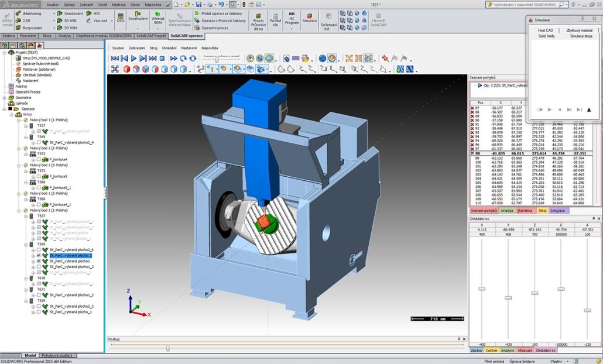Collapse the T678 tool node
The width and height of the screenshot is (603, 364).
(x=26, y=279)
